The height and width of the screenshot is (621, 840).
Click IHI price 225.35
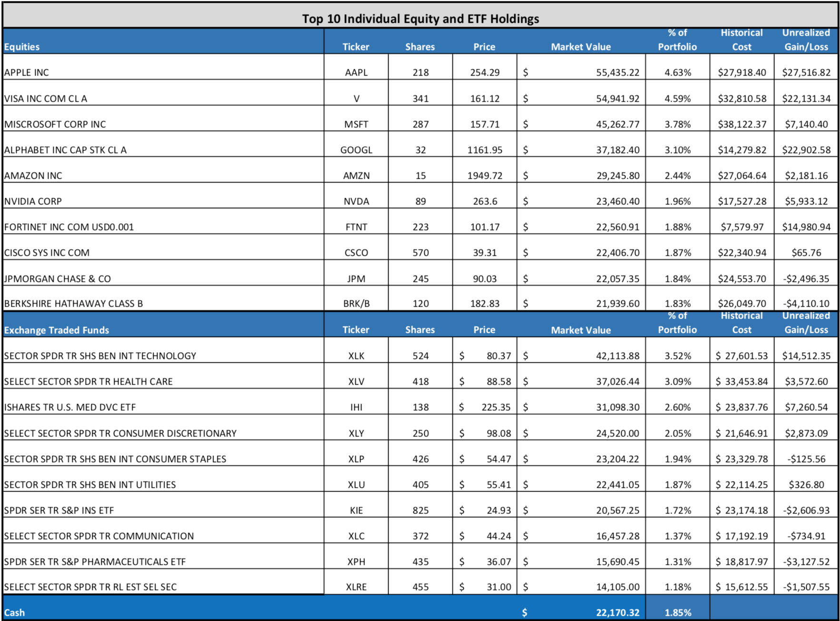tap(496, 407)
